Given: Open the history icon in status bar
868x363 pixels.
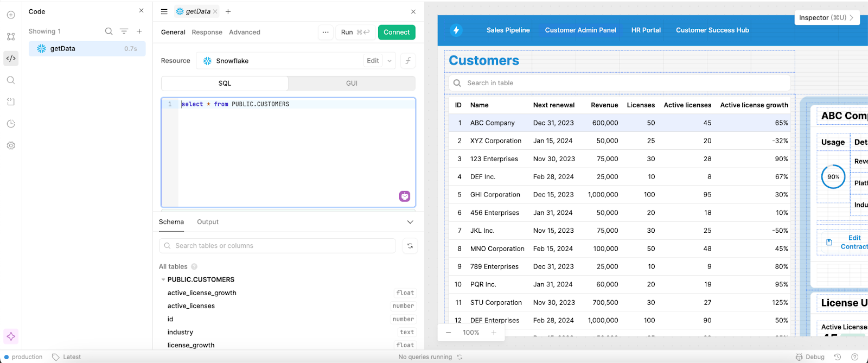Looking at the screenshot, I should click(x=838, y=357).
